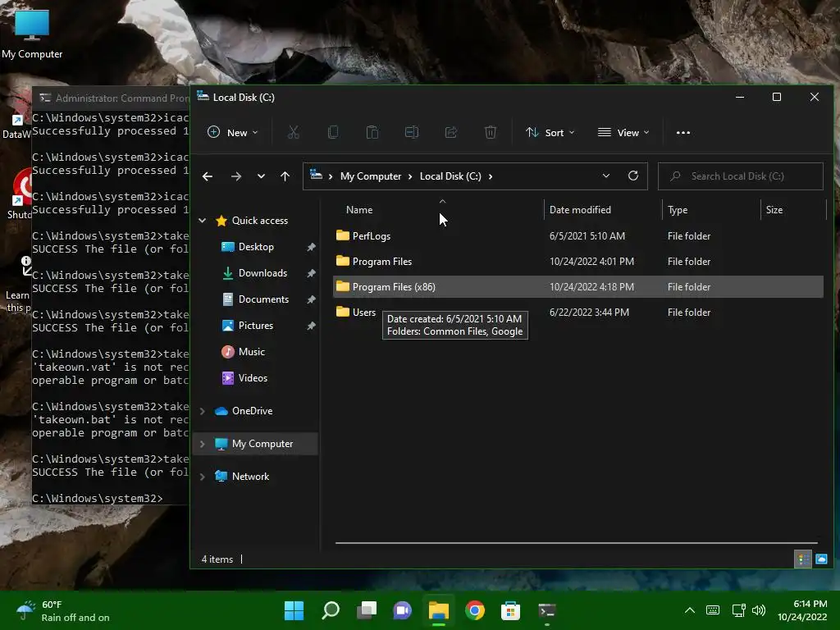Switch to large thumbnails view in status bar
Screen dimensions: 840x630
pyautogui.click(x=821, y=559)
